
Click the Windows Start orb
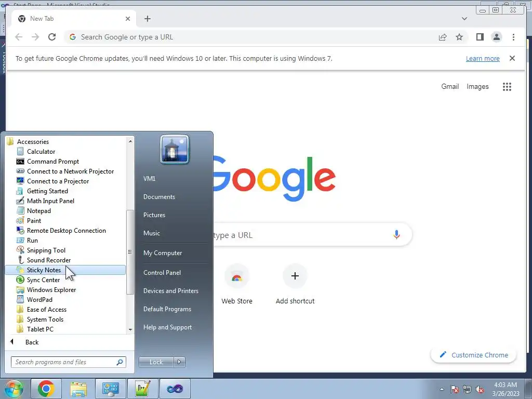point(14,389)
